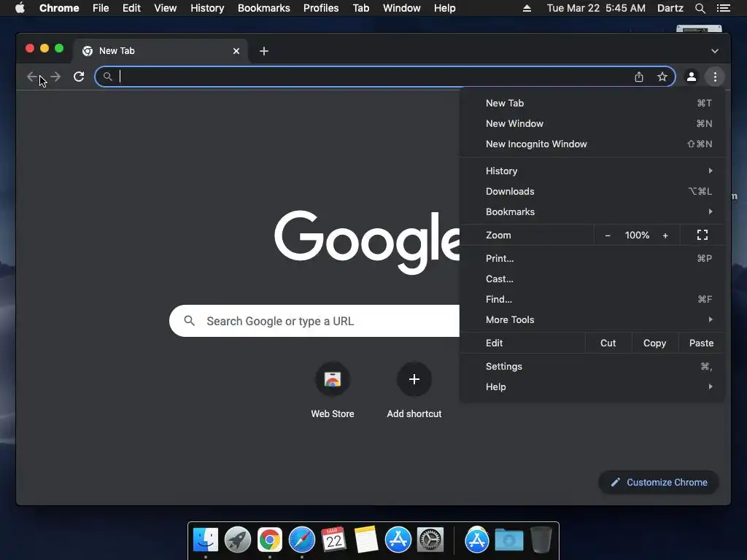The image size is (747, 560).
Task: Open History in the top menu bar
Action: coord(207,8)
